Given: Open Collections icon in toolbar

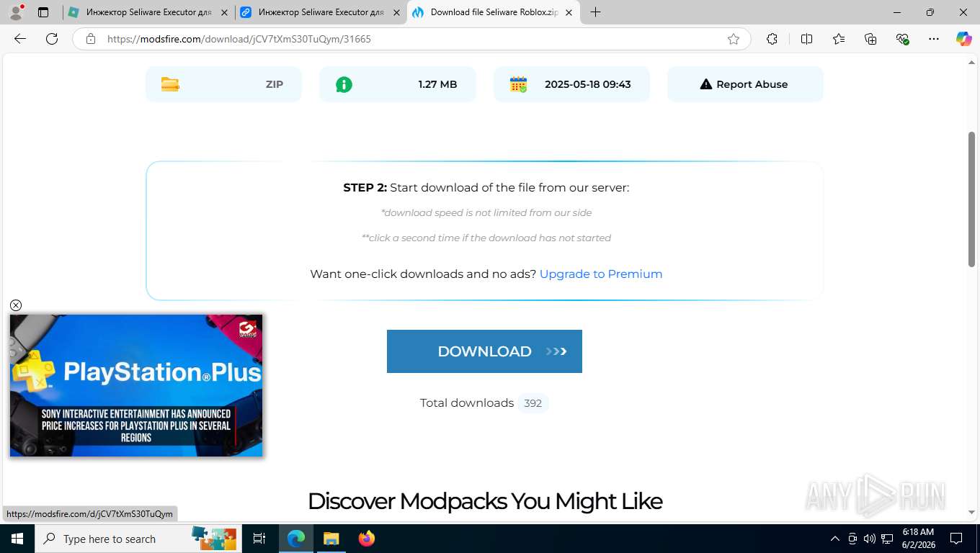Looking at the screenshot, I should [870, 39].
